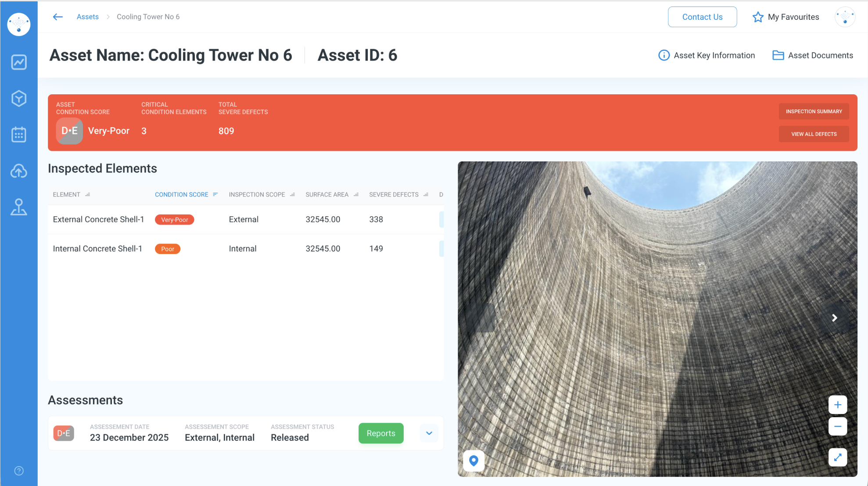The height and width of the screenshot is (486, 868).
Task: Click the cloud upload sidebar icon
Action: click(x=19, y=171)
